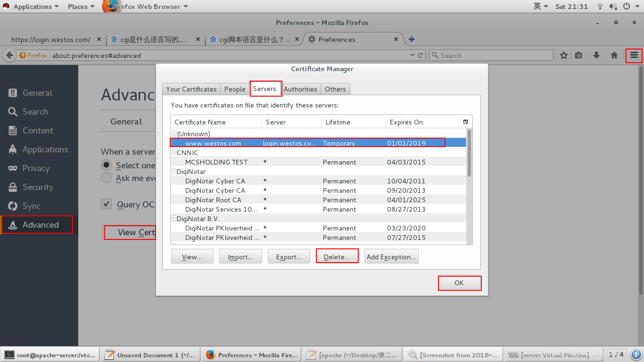The height and width of the screenshot is (362, 644).
Task: Confirm with the OK button
Action: click(459, 283)
